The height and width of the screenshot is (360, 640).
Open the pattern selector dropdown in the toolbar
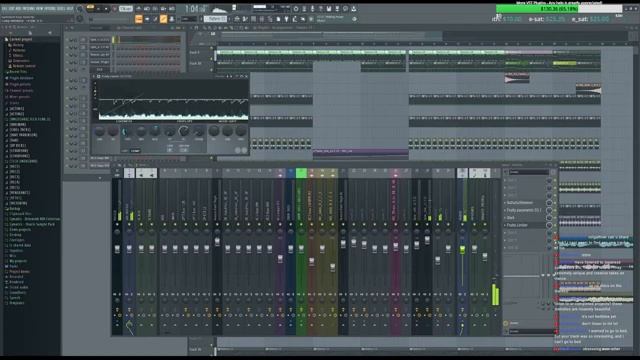point(216,19)
